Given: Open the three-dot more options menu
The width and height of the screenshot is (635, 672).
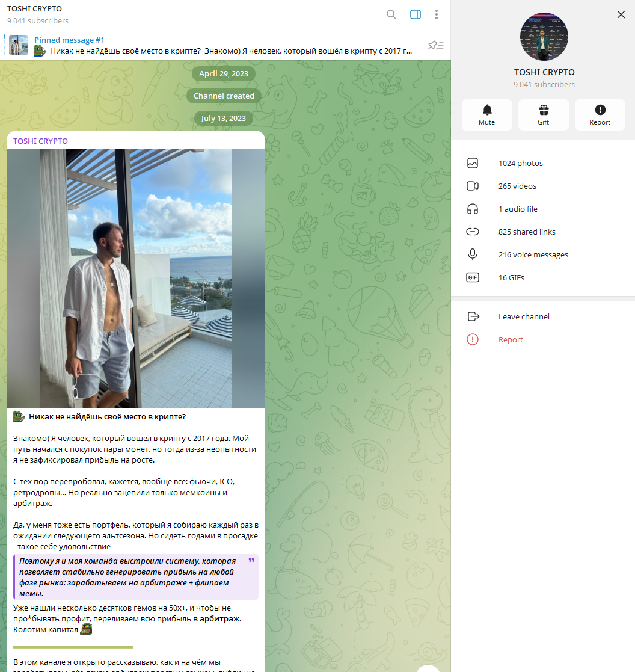Looking at the screenshot, I should pyautogui.click(x=437, y=15).
